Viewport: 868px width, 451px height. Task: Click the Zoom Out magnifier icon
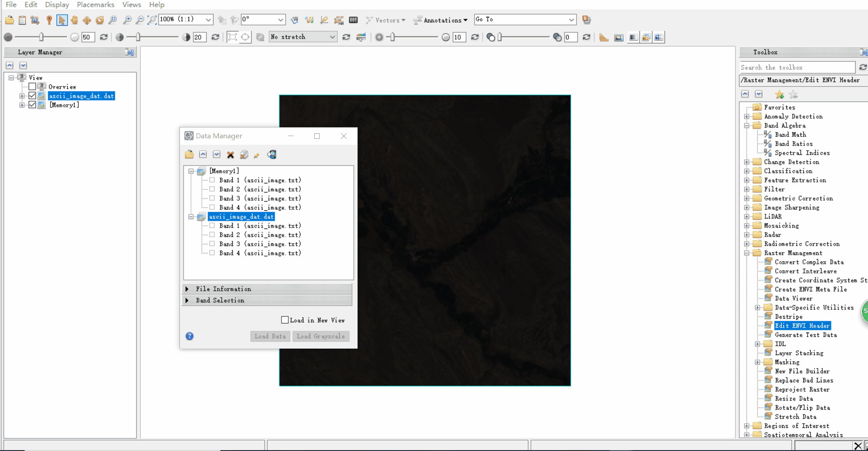[x=140, y=20]
